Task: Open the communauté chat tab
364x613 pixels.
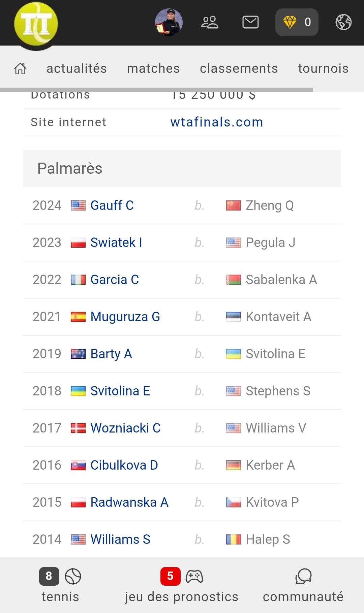Action: click(x=303, y=585)
